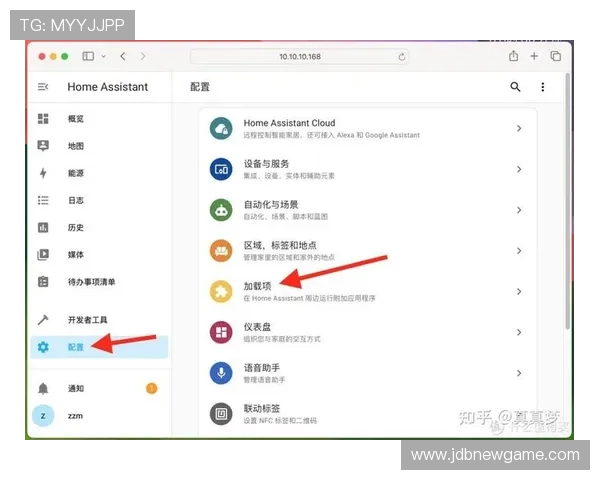
Task: Expand the 语音助手 row chevron
Action: coord(519,373)
